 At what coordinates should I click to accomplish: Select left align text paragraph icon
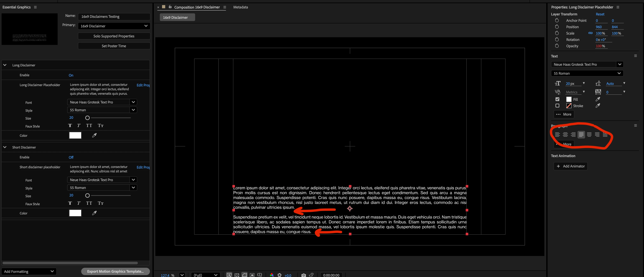[557, 135]
